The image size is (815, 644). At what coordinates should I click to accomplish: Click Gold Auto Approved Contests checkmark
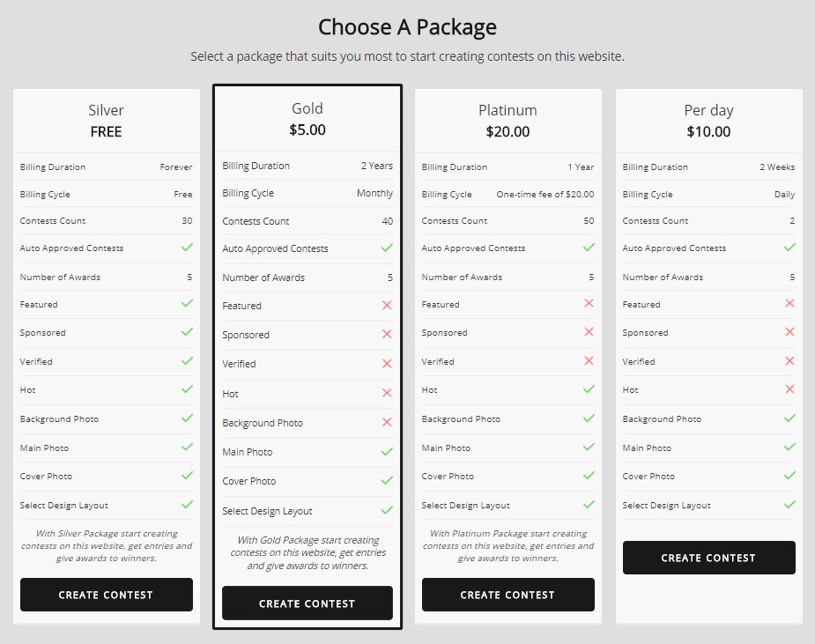(x=387, y=248)
